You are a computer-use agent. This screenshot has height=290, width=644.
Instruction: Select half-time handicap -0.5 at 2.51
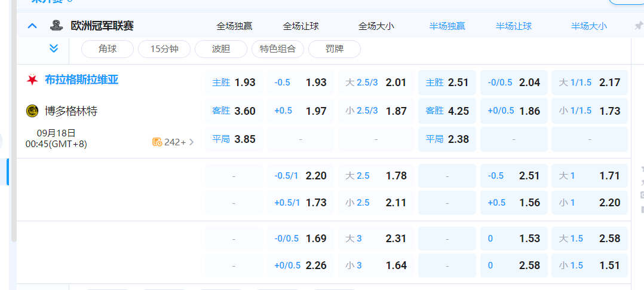tap(514, 176)
